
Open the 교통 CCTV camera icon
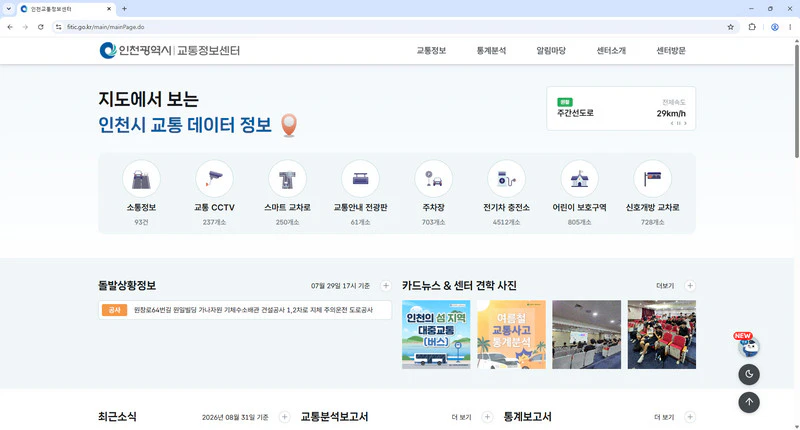pyautogui.click(x=214, y=179)
